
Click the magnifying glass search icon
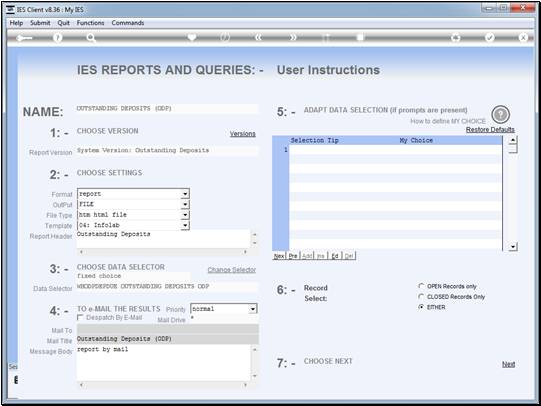[91, 38]
